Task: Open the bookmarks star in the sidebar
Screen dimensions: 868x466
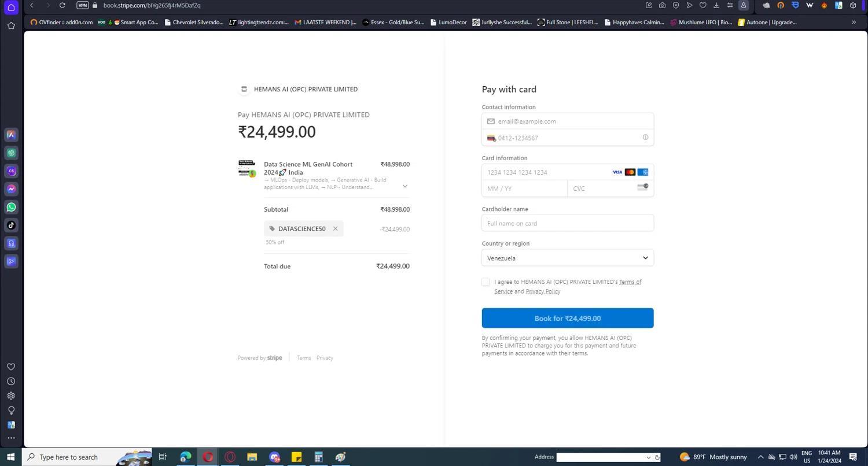Action: tap(11, 25)
